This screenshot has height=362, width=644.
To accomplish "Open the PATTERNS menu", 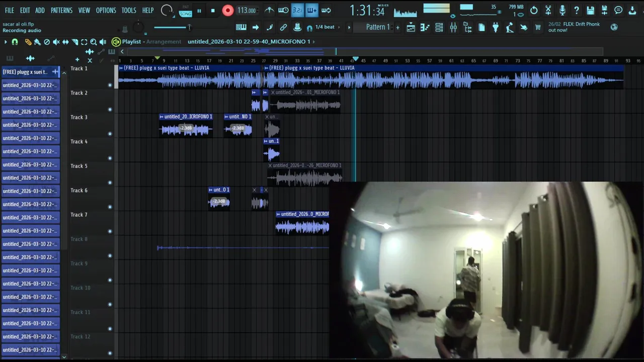I will click(x=61, y=10).
